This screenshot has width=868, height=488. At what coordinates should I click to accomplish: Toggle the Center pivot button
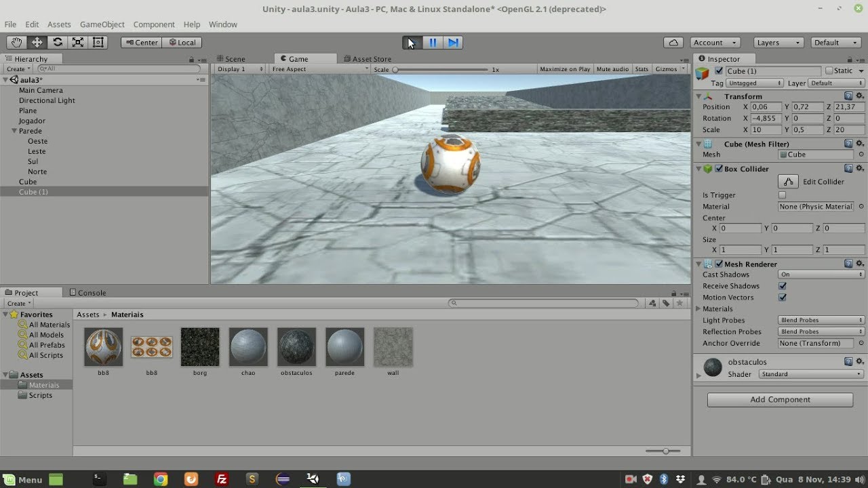pyautogui.click(x=141, y=42)
